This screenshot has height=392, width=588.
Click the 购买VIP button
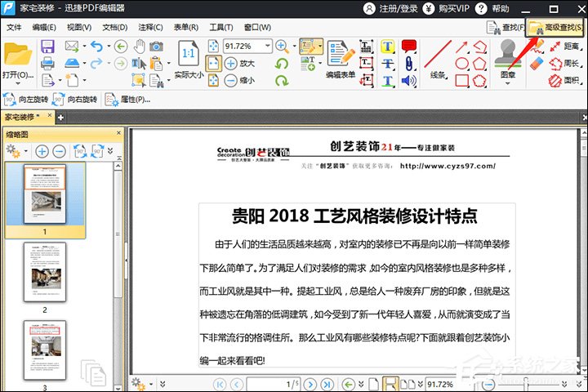[x=446, y=8]
